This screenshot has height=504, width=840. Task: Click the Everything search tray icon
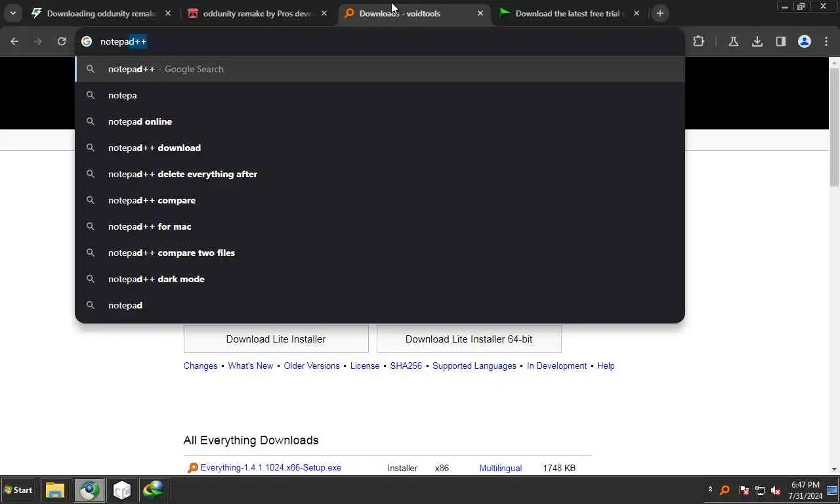[x=725, y=490]
